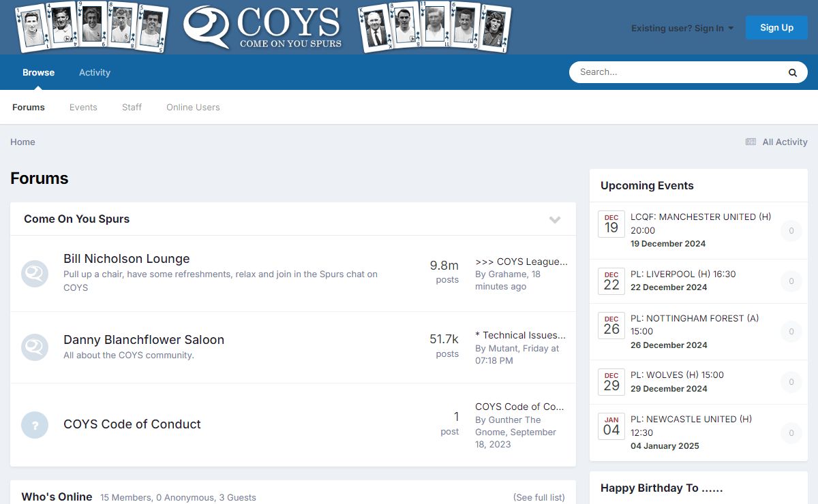Click the COYS logo in the header

262,27
